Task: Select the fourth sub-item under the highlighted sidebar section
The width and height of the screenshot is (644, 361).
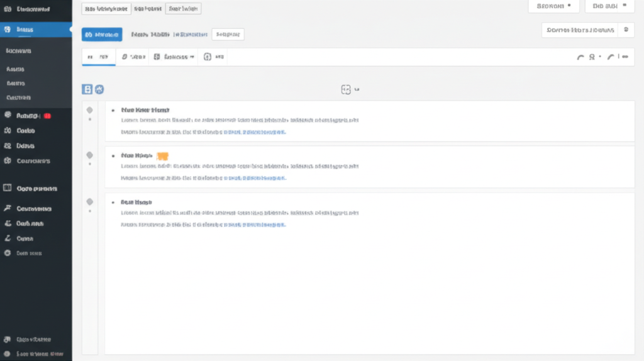Action: tap(18, 97)
